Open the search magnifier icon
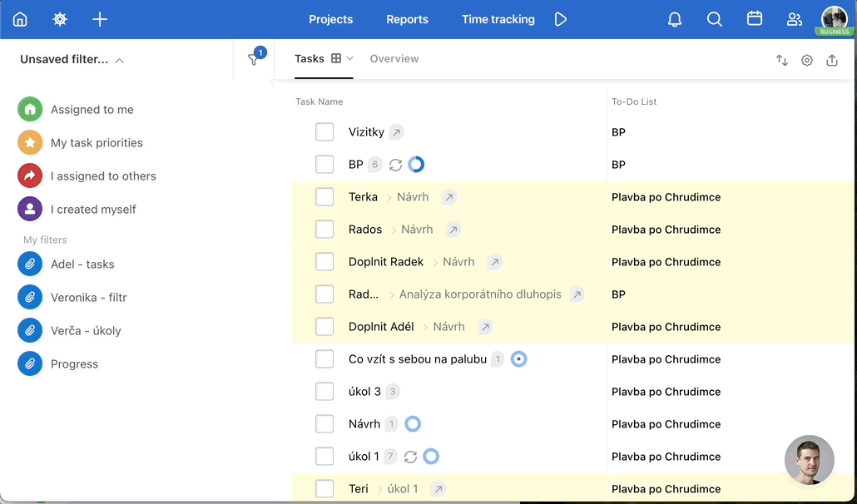This screenshot has width=857, height=504. (x=715, y=20)
